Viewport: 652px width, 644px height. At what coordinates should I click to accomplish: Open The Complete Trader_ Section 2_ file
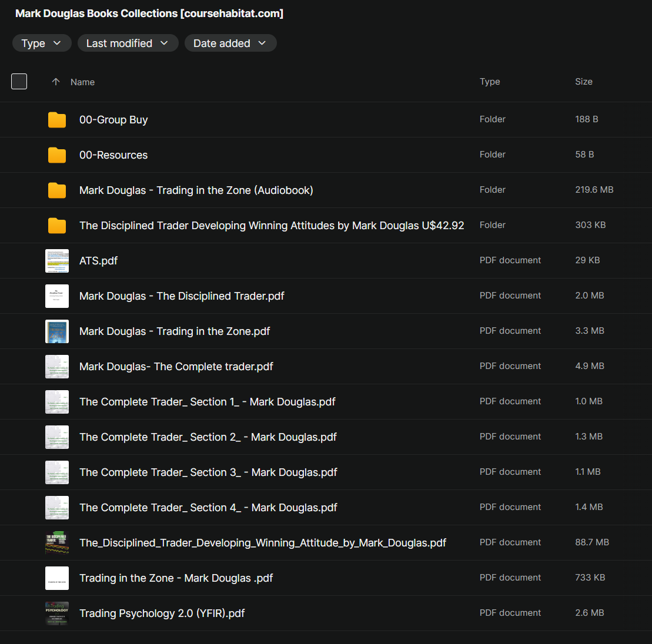[x=208, y=437]
